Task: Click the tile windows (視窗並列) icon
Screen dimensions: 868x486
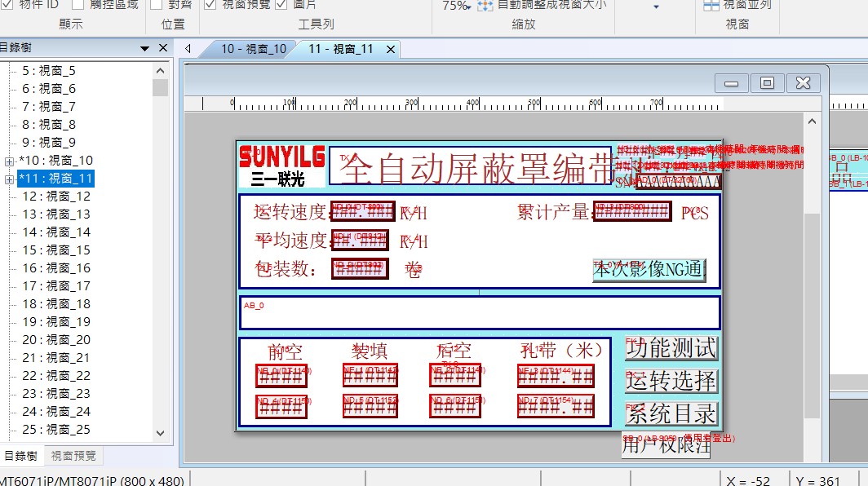Action: [711, 5]
